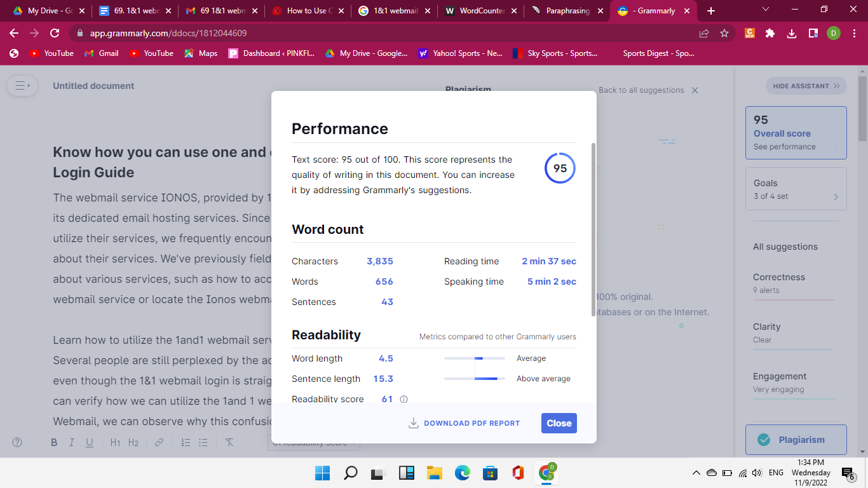Click the download icon beside PDF report

click(413, 423)
